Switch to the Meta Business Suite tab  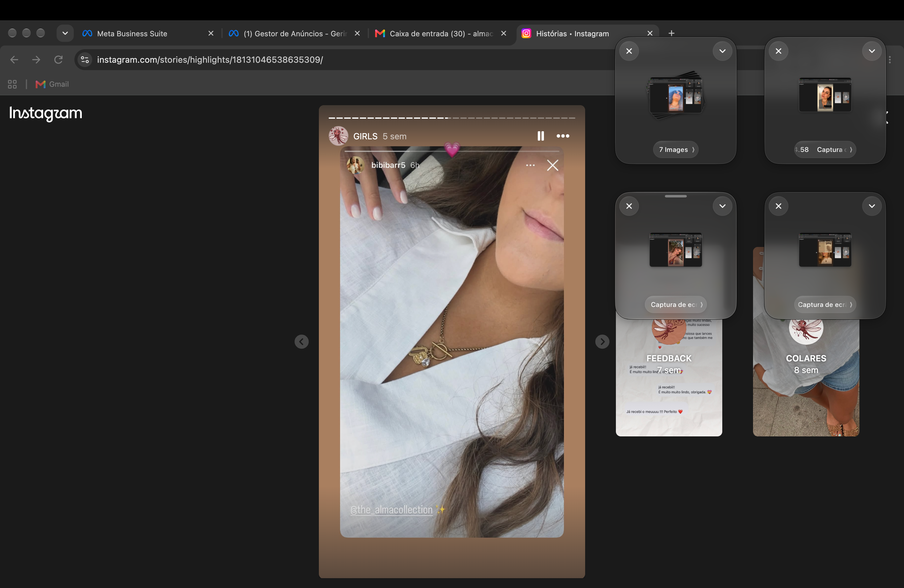(148, 34)
